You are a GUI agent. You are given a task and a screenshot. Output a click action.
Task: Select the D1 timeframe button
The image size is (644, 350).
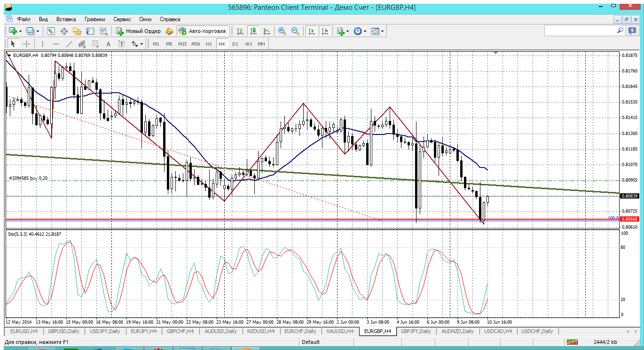(x=235, y=44)
